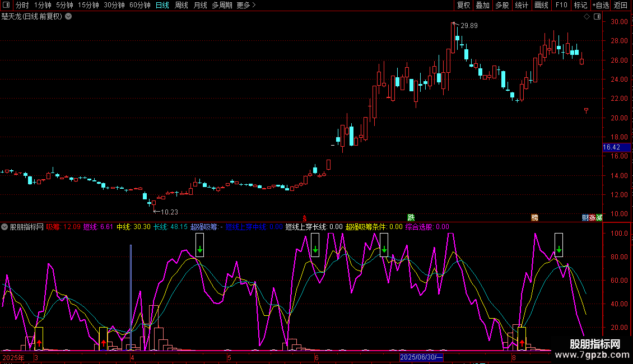The image size is (633, 364).
Task: Click the 股朋指标网 indicator name
Action: [x=27, y=227]
